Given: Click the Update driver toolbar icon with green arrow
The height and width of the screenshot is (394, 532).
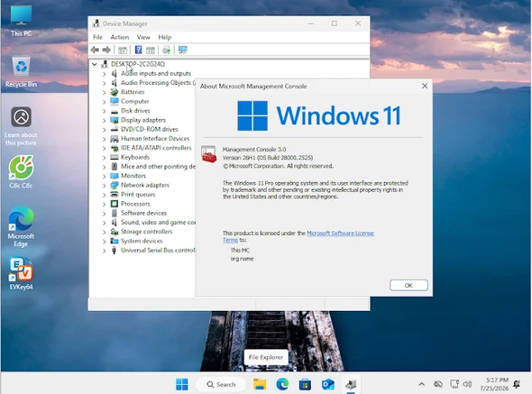Looking at the screenshot, I should tap(166, 50).
